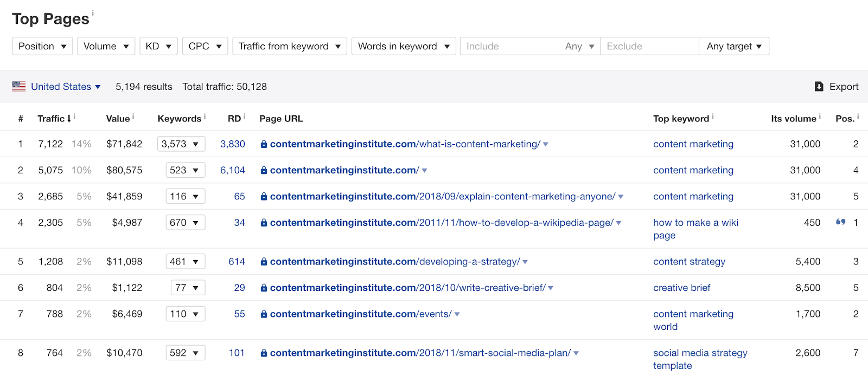Open the Position filter dropdown
Image resolution: width=868 pixels, height=376 pixels.
(42, 46)
